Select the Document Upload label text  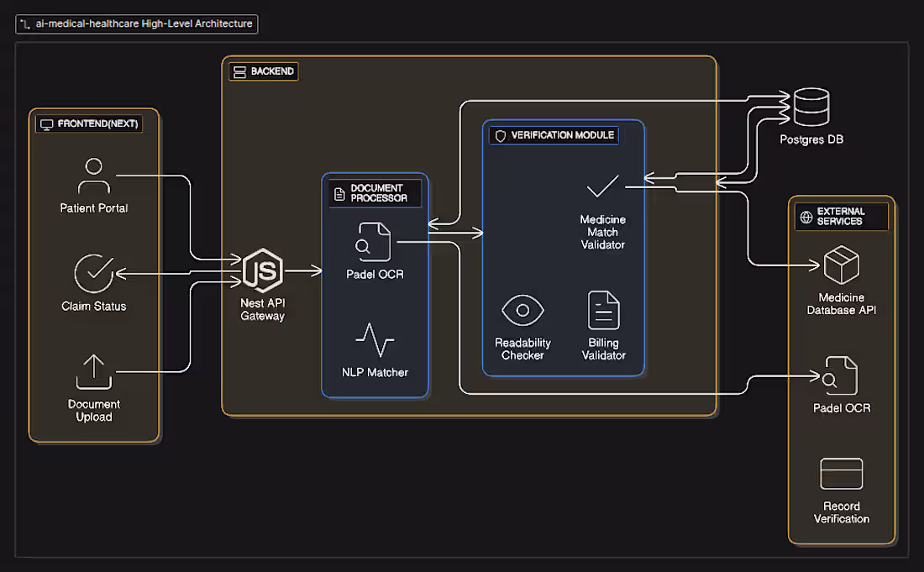coord(94,411)
